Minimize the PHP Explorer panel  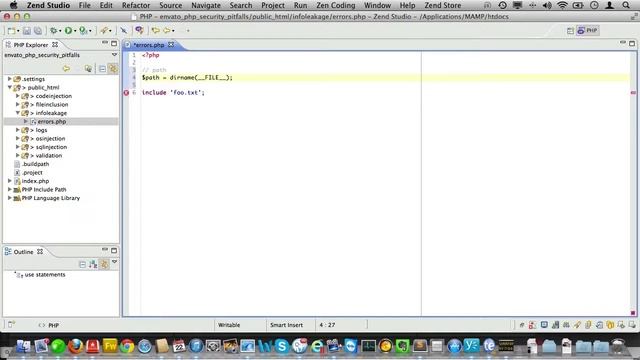(105, 43)
